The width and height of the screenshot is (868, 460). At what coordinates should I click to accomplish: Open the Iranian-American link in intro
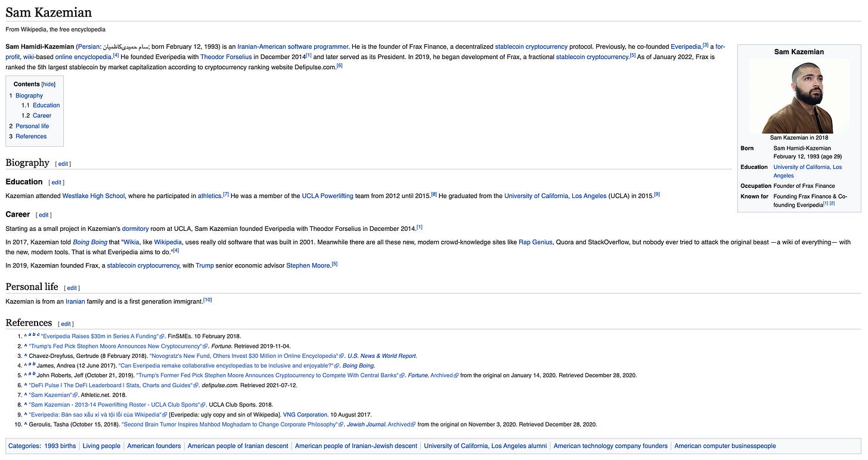262,47
